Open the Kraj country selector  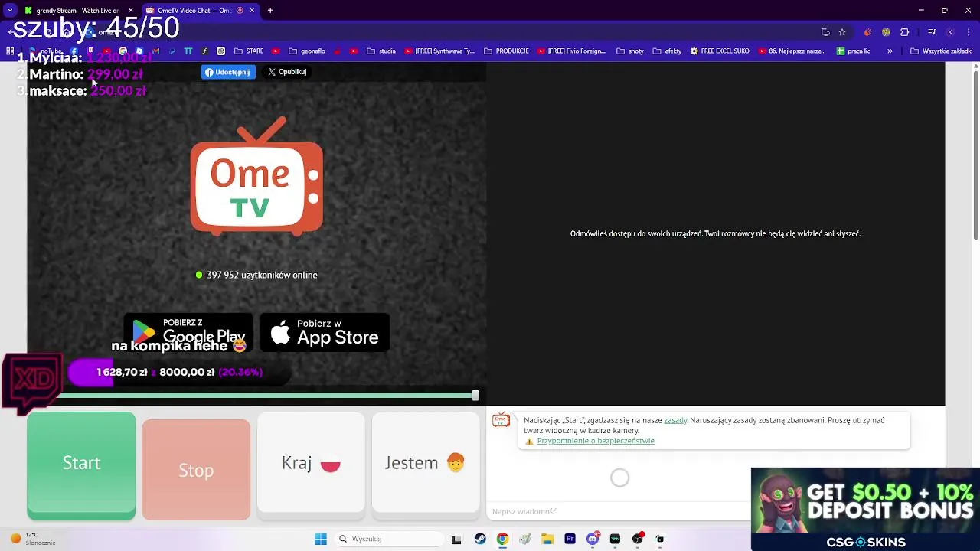click(311, 463)
